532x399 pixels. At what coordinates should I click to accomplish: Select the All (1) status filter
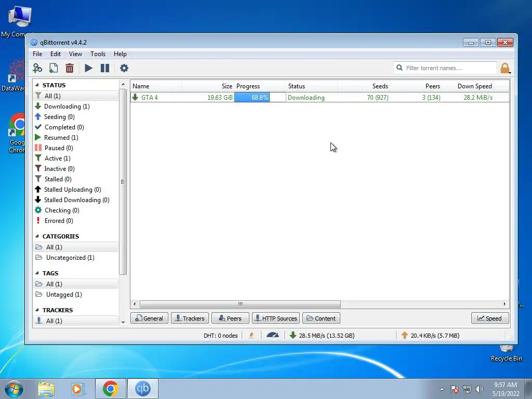[x=76, y=96]
